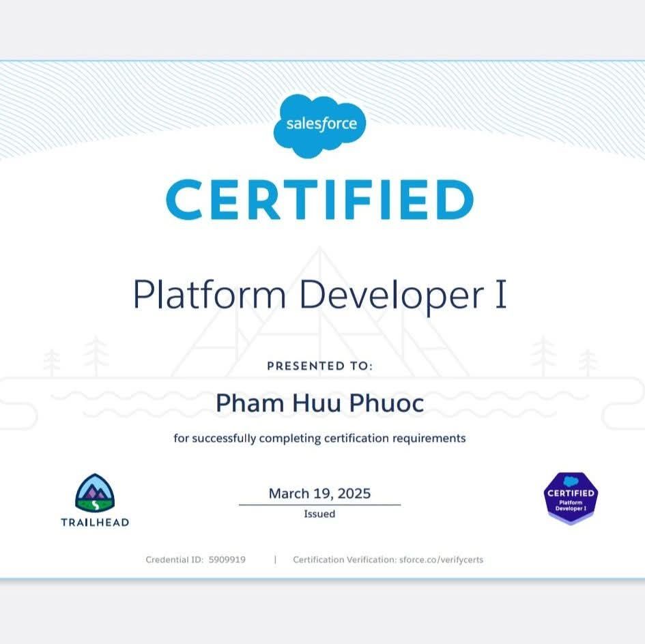Select the credential number 5909919

coord(227,559)
